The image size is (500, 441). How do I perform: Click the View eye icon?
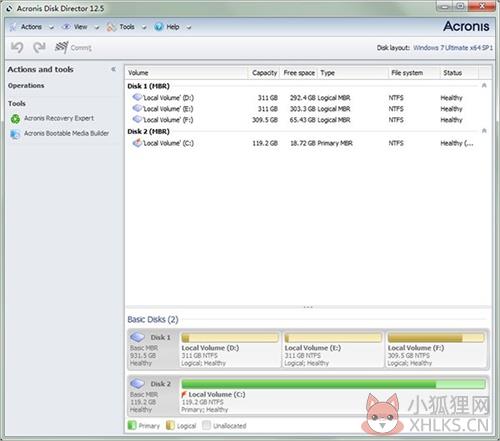[x=66, y=27]
